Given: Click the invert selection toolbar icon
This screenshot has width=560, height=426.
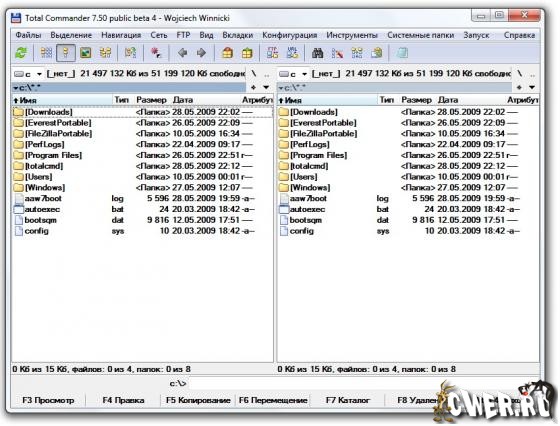Looking at the screenshot, I should coord(130,53).
